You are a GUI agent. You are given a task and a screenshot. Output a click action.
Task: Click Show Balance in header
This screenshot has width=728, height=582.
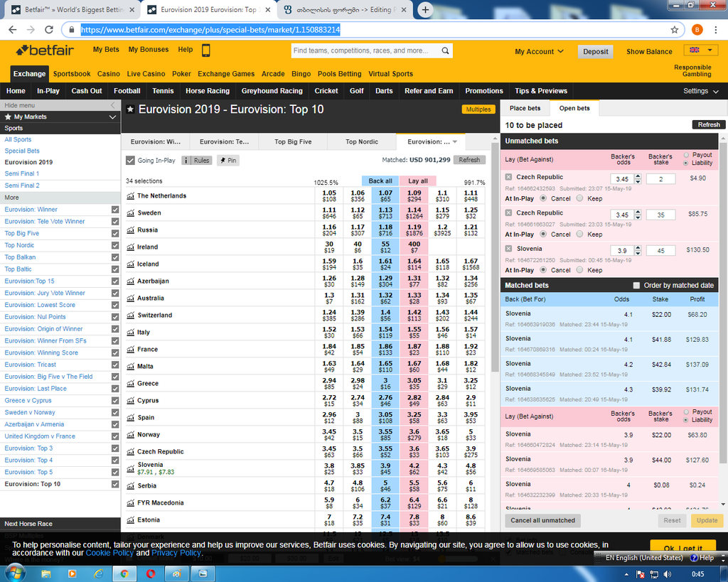coord(649,51)
